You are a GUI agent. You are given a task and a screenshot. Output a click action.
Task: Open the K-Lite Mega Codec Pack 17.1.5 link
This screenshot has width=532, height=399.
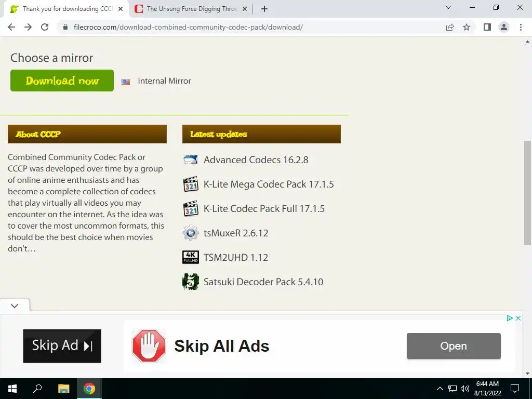269,184
